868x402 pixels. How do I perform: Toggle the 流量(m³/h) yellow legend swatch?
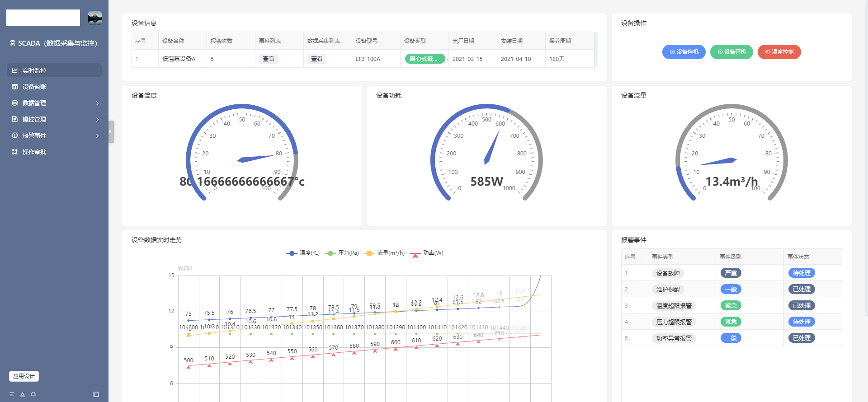point(369,253)
